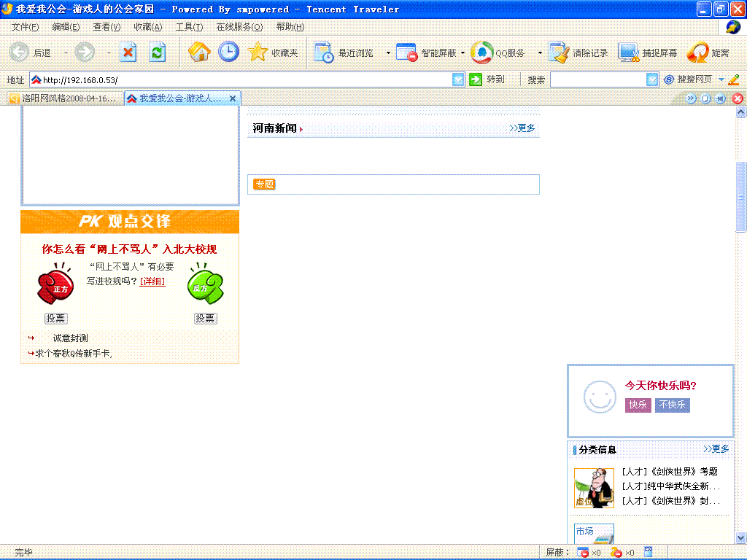Click the [详细] link in the poll
The height and width of the screenshot is (560, 747).
[x=152, y=281]
